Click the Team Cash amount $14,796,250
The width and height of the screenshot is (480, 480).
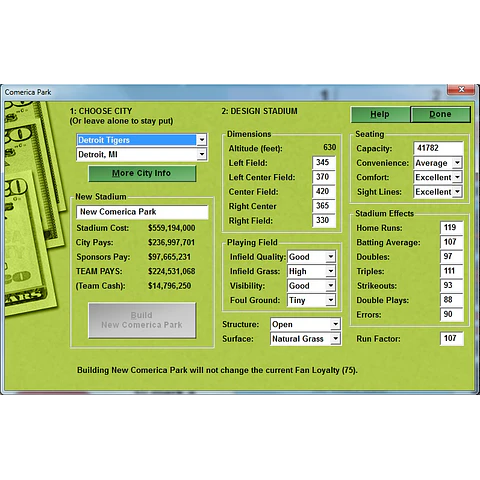click(x=170, y=286)
